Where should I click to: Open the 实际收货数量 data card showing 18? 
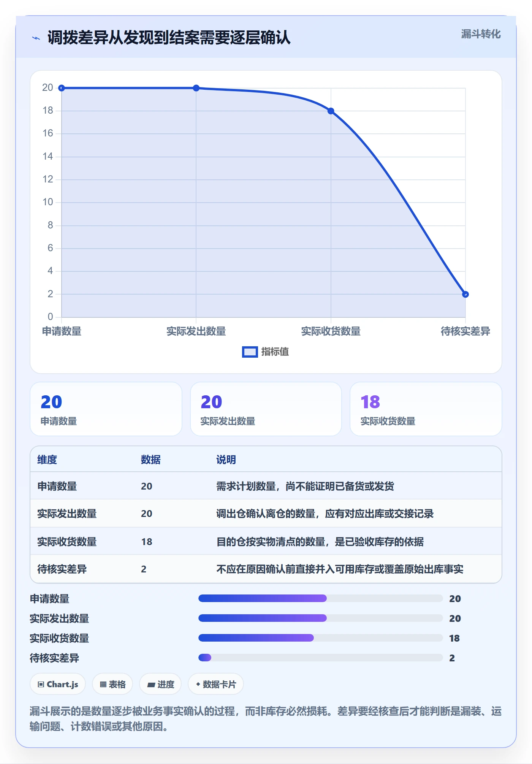click(426, 409)
